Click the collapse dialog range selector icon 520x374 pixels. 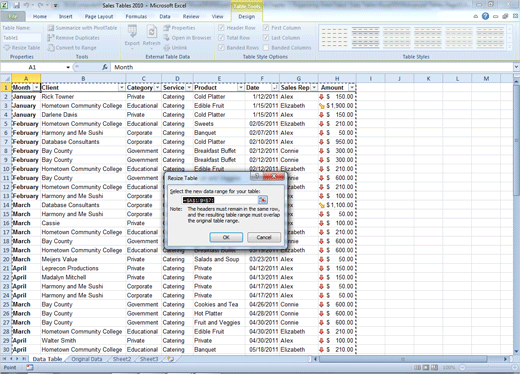(263, 200)
